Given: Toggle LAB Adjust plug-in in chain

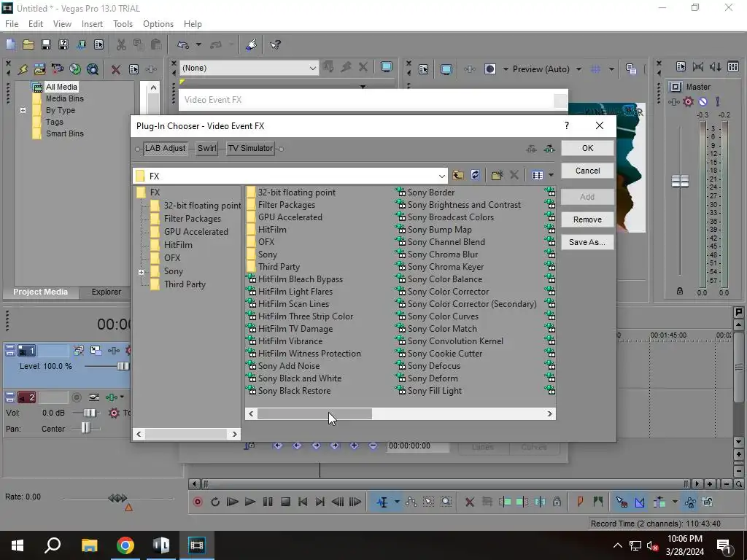Looking at the screenshot, I should point(165,148).
